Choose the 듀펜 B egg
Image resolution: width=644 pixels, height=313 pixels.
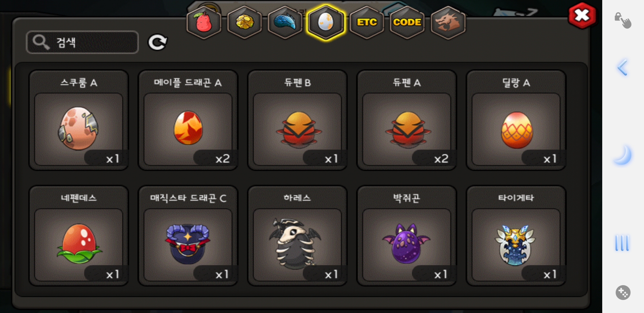(x=297, y=120)
